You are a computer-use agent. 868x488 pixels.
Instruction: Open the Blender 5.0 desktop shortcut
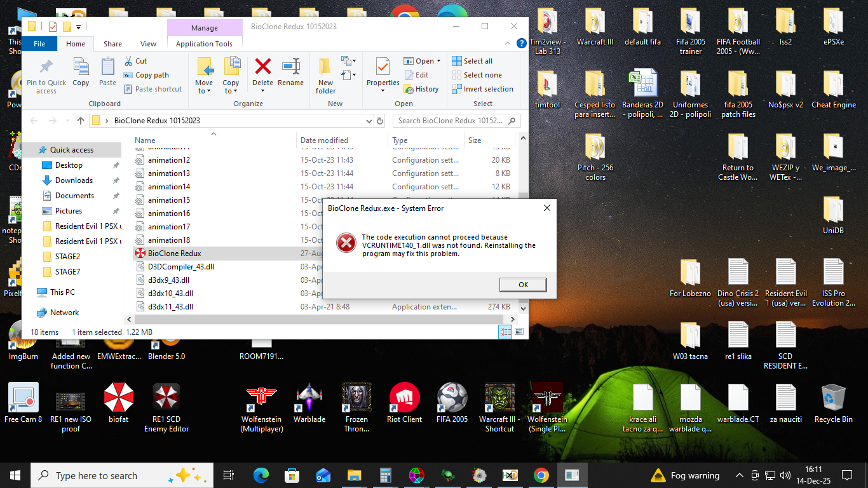[166, 348]
